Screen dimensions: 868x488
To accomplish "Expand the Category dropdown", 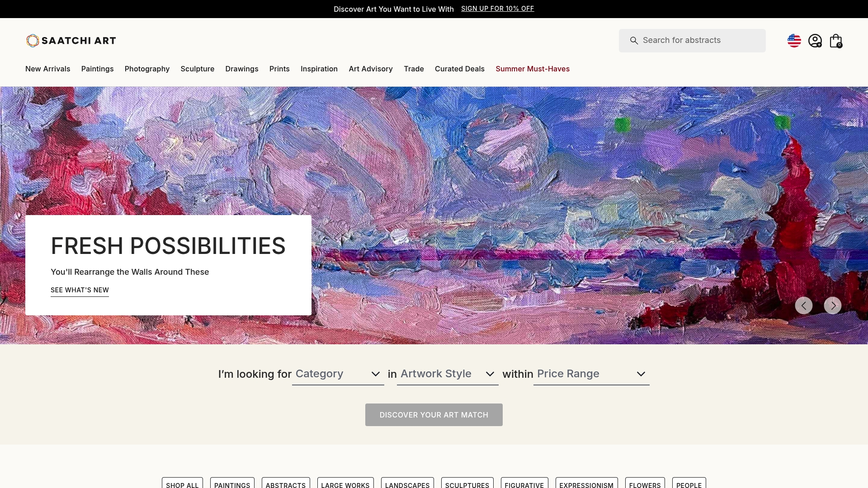I will (x=338, y=374).
